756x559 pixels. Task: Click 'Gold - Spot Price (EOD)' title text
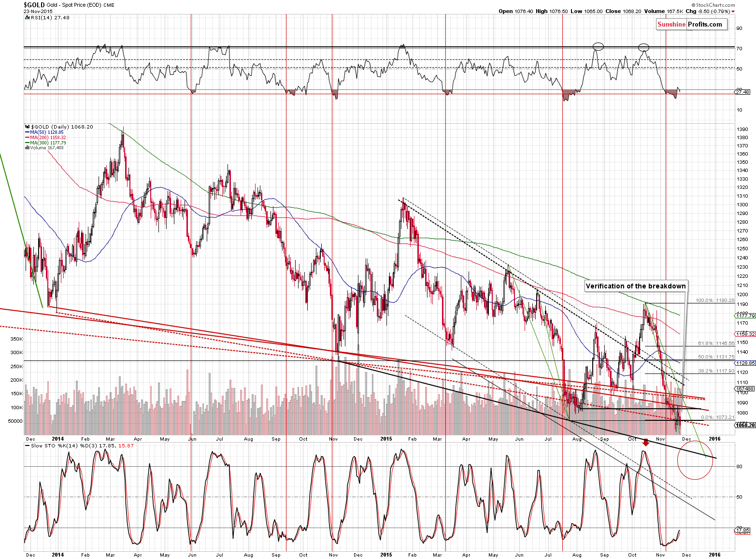[75, 5]
